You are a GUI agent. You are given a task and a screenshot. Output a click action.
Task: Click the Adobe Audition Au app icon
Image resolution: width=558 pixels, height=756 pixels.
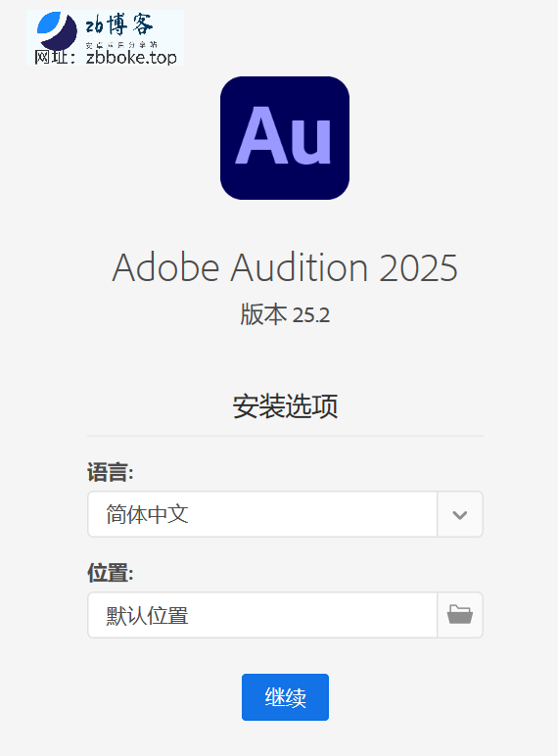[285, 138]
